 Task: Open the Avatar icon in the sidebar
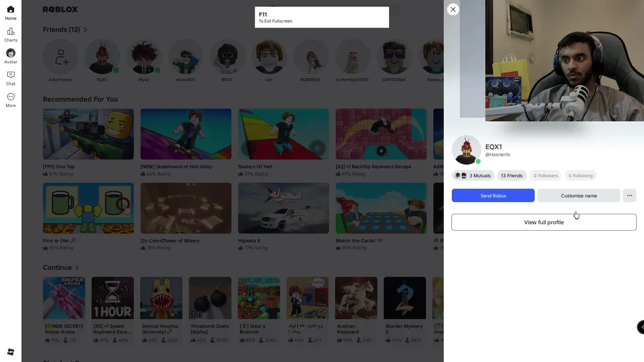[11, 53]
